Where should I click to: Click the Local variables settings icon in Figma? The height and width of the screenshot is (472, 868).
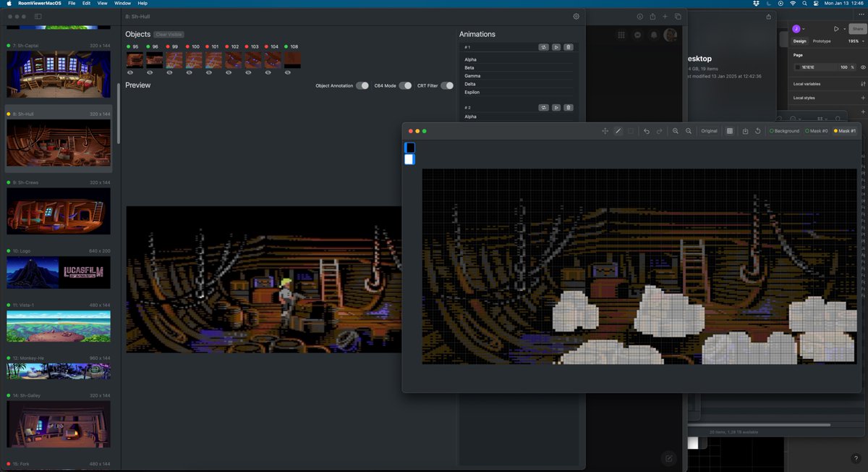tap(863, 84)
